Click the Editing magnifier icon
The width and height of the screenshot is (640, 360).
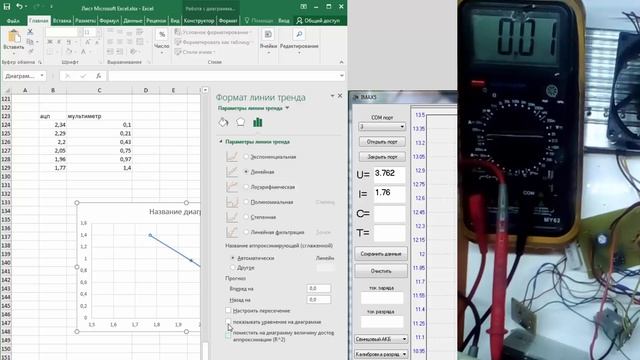pyautogui.click(x=299, y=35)
